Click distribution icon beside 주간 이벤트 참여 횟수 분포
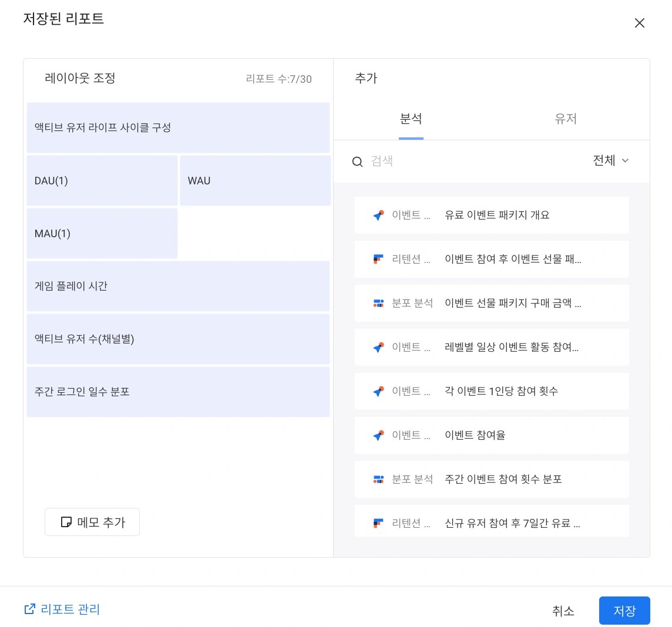Screen dimensions: 672x627 coord(378,479)
